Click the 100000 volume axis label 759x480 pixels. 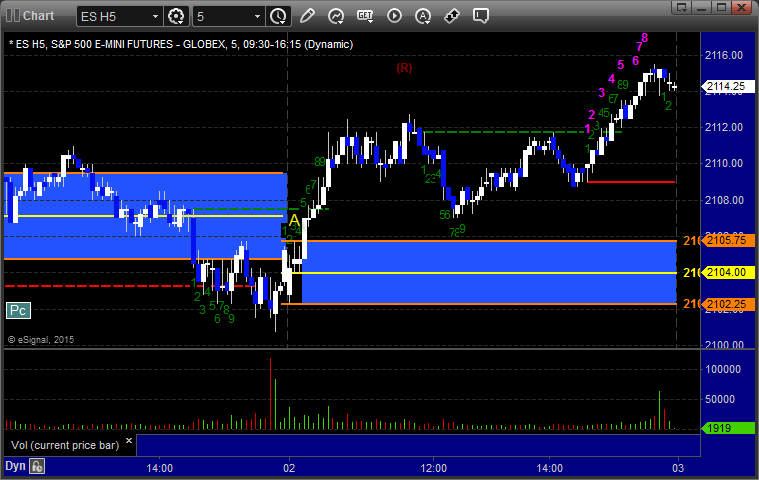point(723,369)
